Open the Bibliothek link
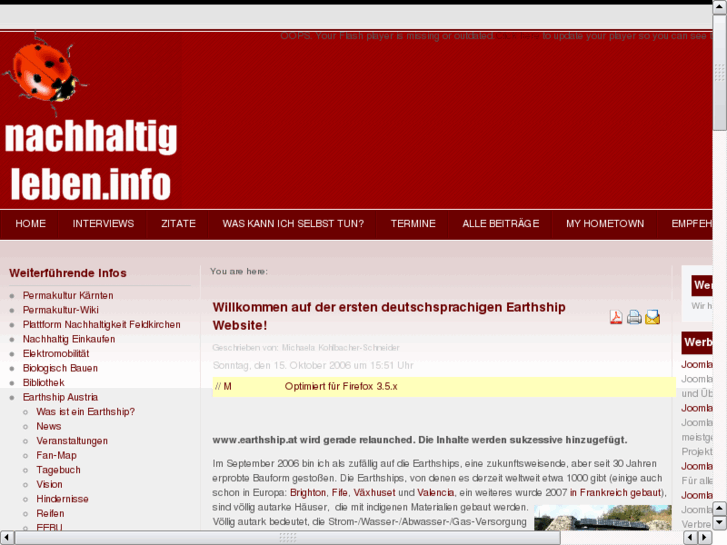This screenshot has width=727, height=545. coord(44,383)
